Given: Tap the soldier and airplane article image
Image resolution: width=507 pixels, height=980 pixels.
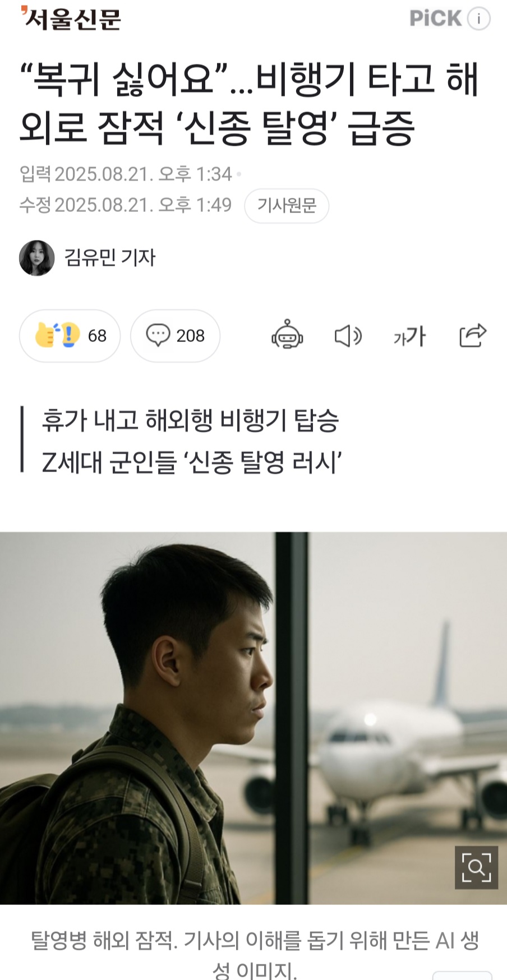Looking at the screenshot, I should (x=253, y=718).
